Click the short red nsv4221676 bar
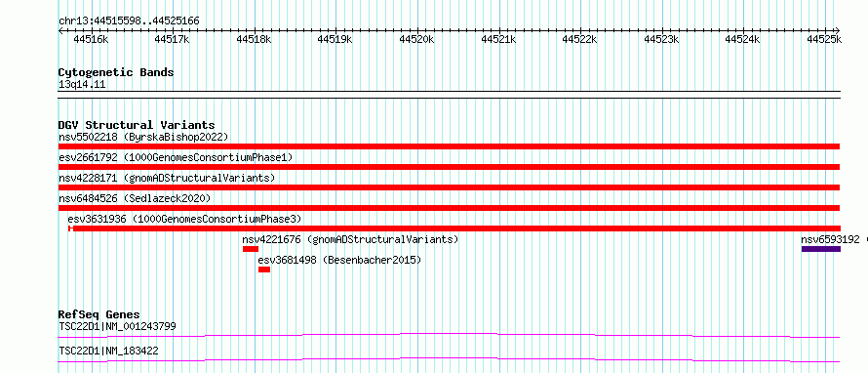 pyautogui.click(x=251, y=249)
